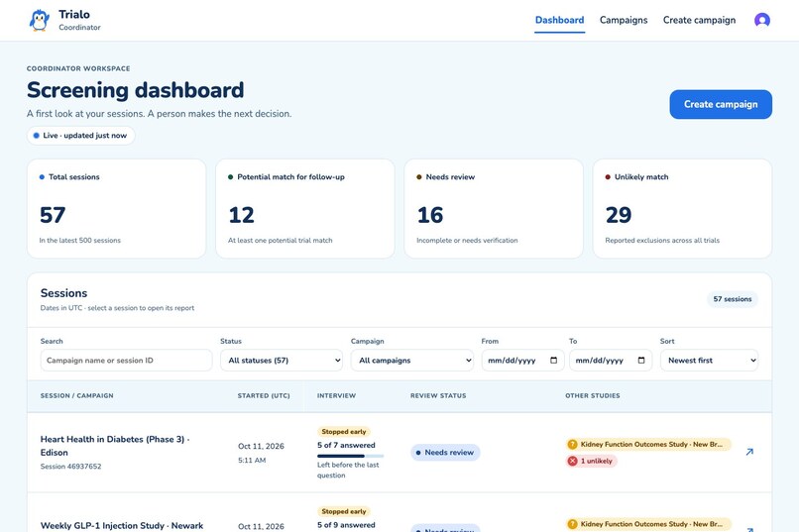Click the Started (UTC) column header

click(x=264, y=395)
